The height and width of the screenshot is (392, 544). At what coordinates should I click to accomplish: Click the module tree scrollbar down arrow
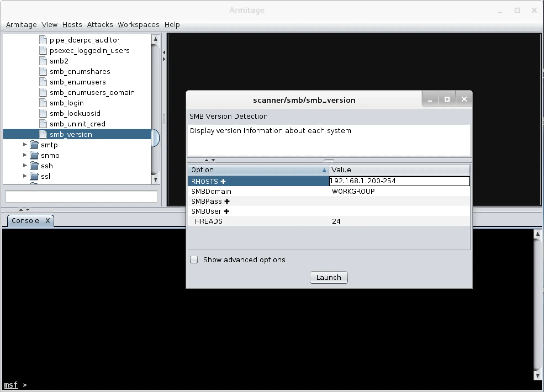[155, 180]
